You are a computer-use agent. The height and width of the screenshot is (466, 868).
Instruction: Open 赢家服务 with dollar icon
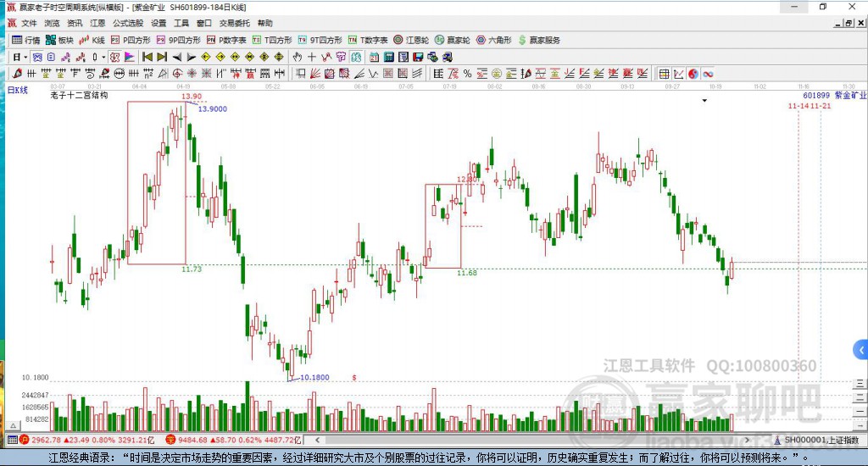(538, 40)
